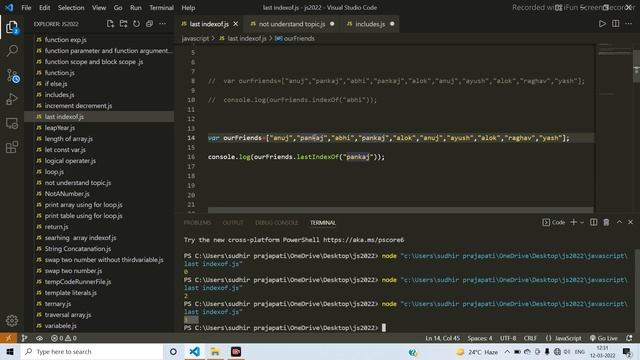Open the Source Control view
The height and width of the screenshot is (360, 640).
(12, 76)
